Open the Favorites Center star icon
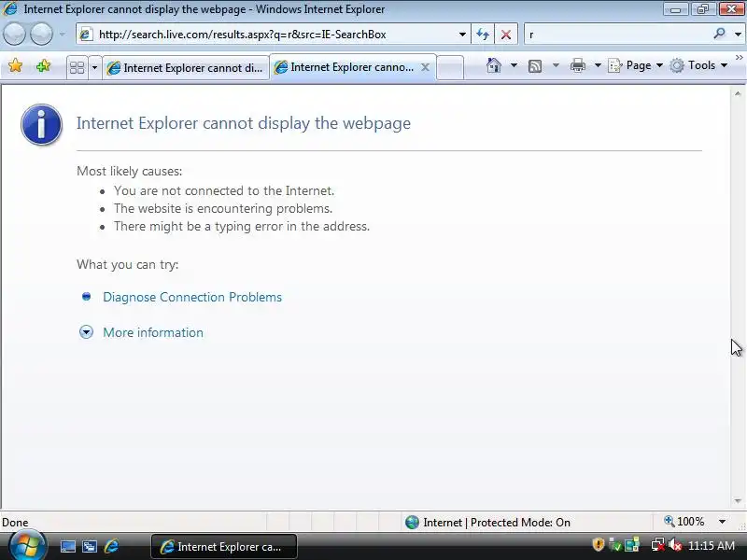 [x=15, y=65]
